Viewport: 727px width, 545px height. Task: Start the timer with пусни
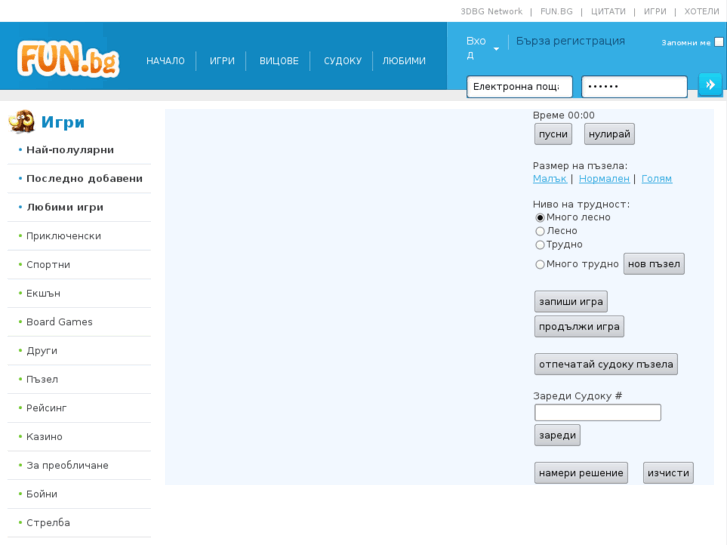(553, 134)
